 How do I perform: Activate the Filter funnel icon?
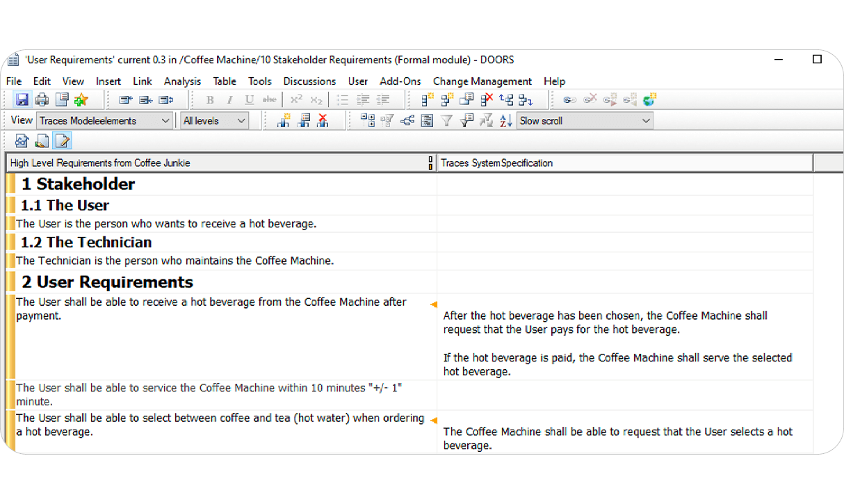446,120
